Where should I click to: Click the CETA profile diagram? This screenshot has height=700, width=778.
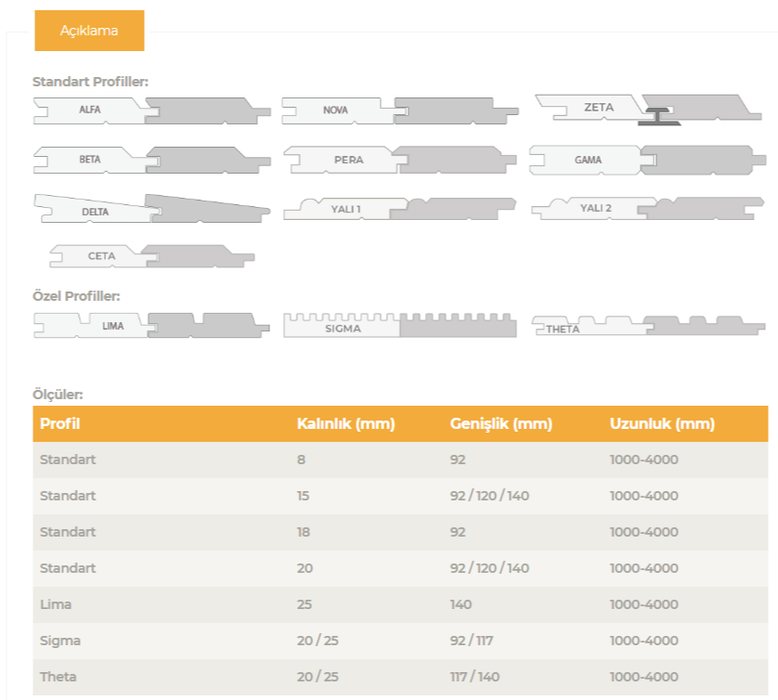[x=152, y=256]
